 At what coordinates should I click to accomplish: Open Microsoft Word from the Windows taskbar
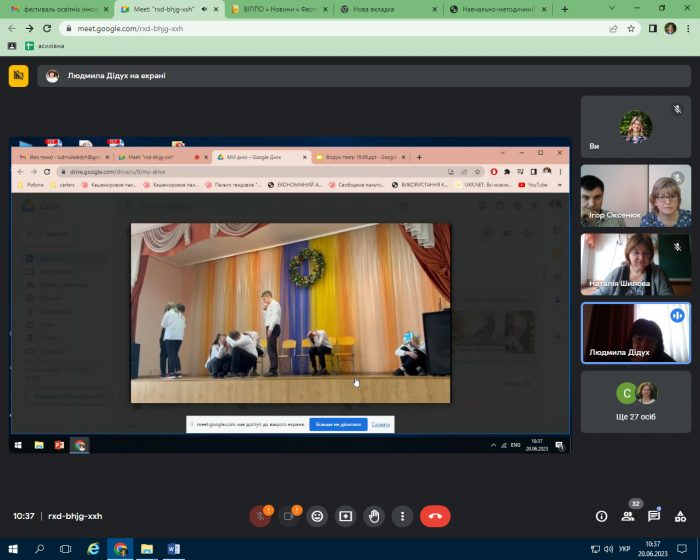tap(173, 549)
